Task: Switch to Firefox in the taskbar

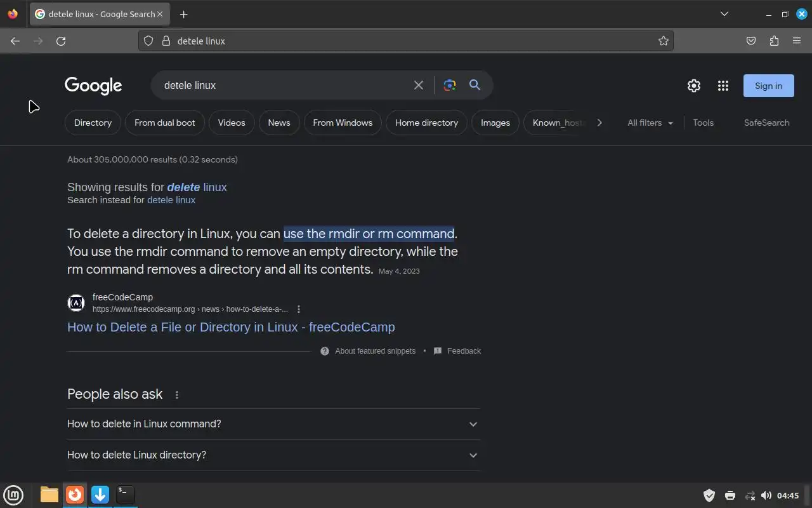Action: [75, 495]
